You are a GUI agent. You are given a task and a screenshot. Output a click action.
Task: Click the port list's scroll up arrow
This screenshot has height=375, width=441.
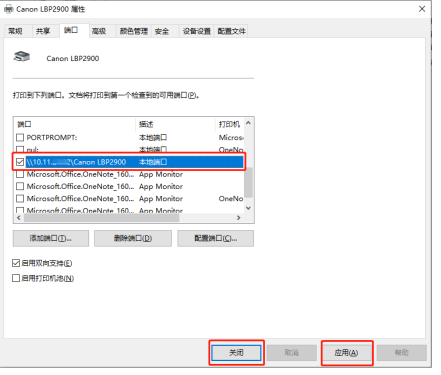pos(248,123)
